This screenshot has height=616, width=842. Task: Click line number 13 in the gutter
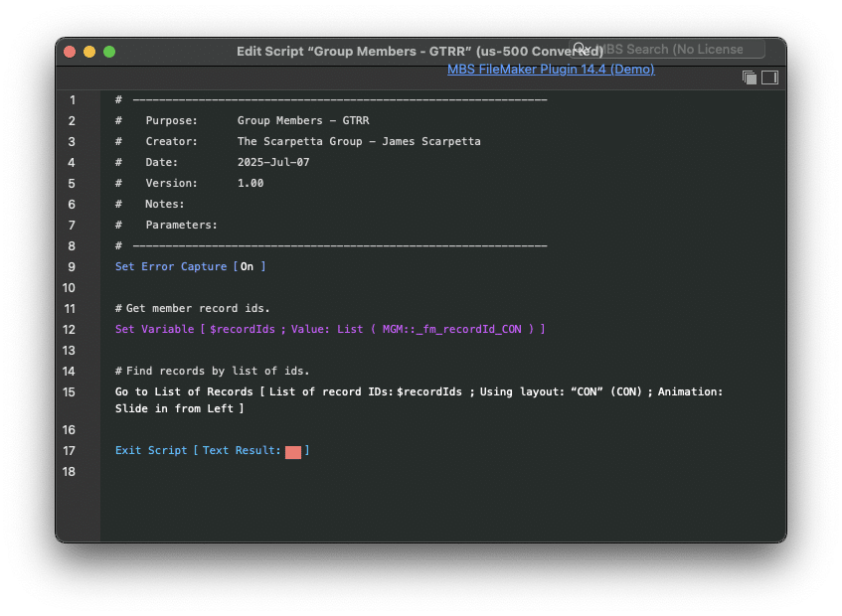tap(69, 351)
